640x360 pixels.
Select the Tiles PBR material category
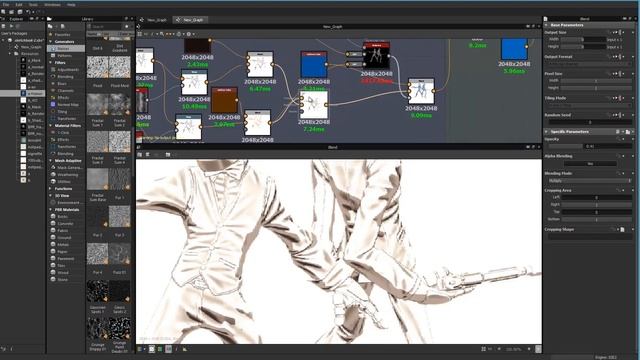tap(61, 265)
